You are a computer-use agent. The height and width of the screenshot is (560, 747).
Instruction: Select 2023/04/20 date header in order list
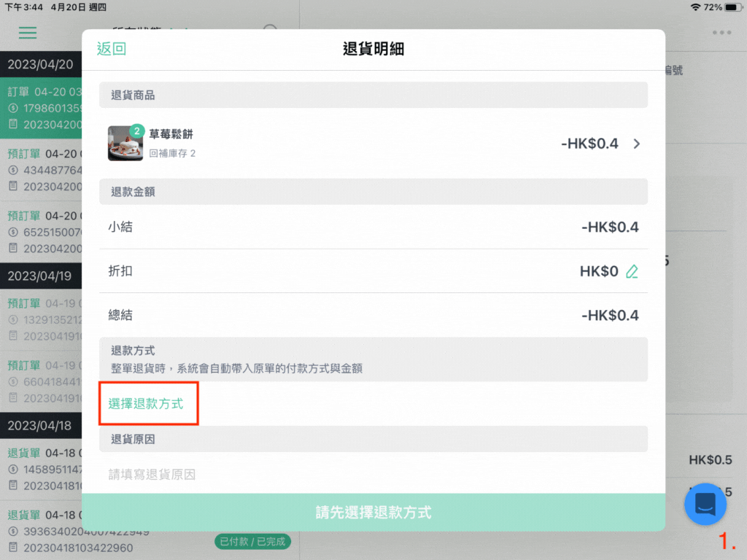click(x=41, y=64)
